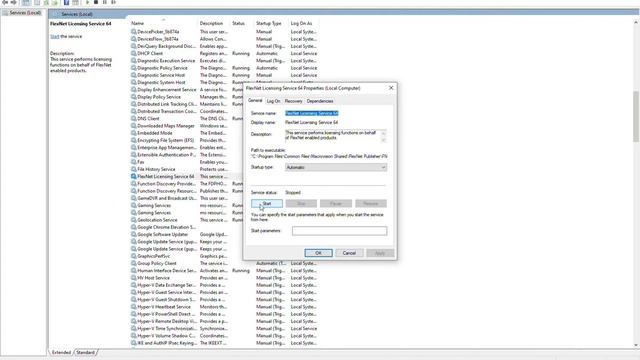Click the gear icon beside FlexNet Licensing Service 64
The image size is (640, 360).
click(x=133, y=176)
